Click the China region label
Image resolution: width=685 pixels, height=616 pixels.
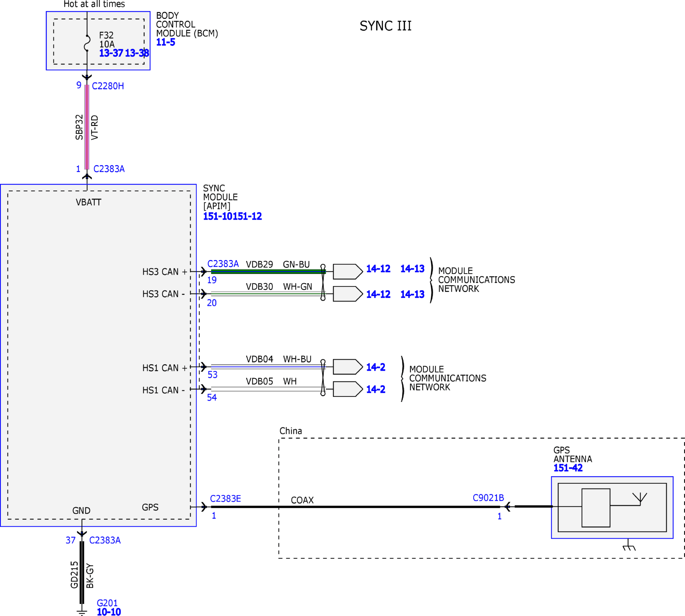click(x=291, y=431)
